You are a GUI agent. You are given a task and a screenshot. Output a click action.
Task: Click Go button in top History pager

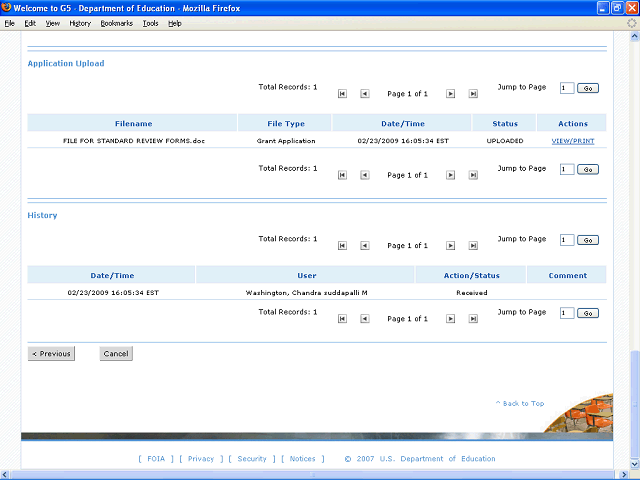(x=588, y=240)
